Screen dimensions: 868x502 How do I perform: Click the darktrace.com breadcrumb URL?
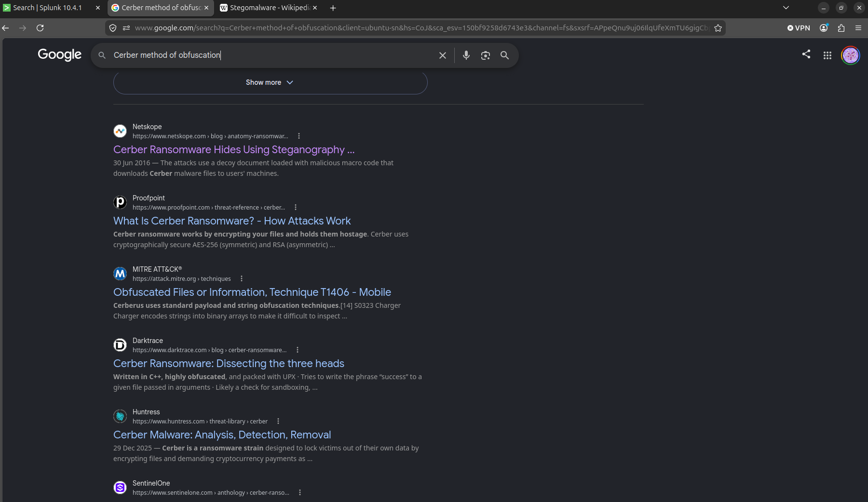click(x=210, y=350)
